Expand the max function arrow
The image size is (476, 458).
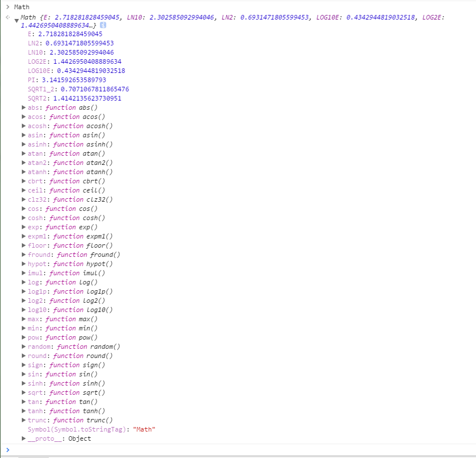click(x=24, y=319)
